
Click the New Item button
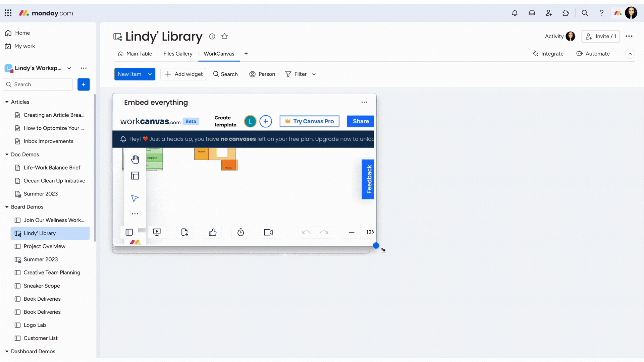click(129, 74)
